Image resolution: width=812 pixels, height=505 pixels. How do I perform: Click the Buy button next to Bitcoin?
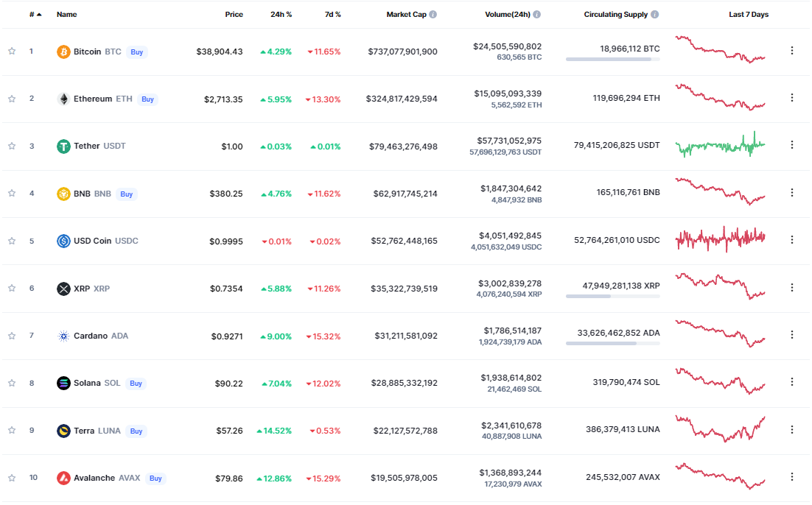click(137, 52)
